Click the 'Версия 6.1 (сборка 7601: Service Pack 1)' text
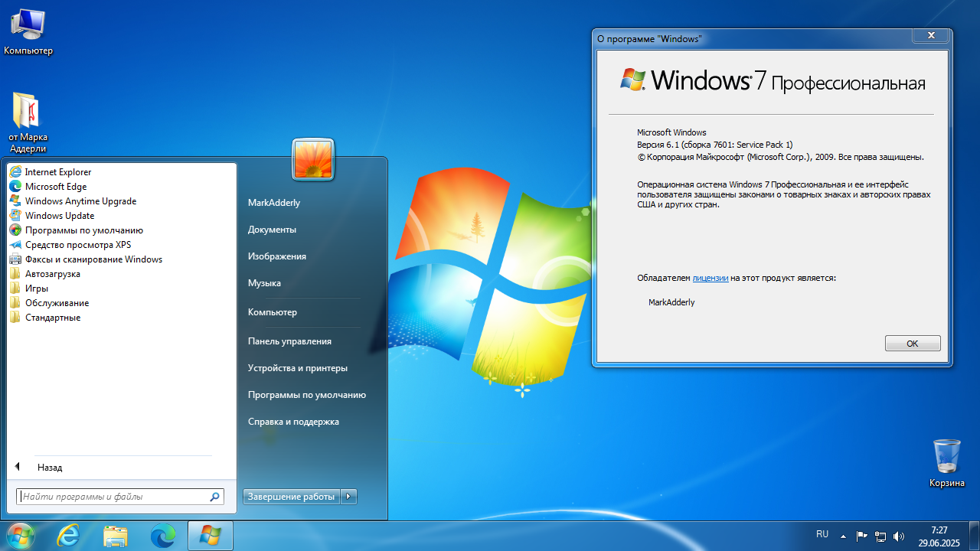The height and width of the screenshot is (551, 980). tap(715, 145)
